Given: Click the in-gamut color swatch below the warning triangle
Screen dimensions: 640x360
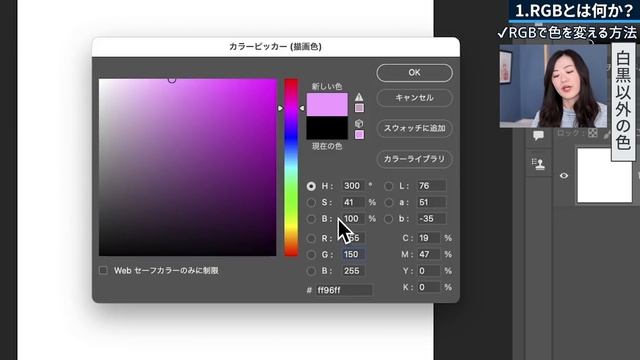Looking at the screenshot, I should tap(359, 108).
